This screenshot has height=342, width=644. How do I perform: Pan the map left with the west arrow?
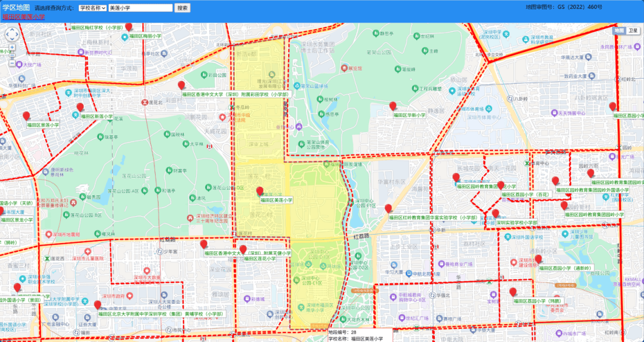point(7,35)
